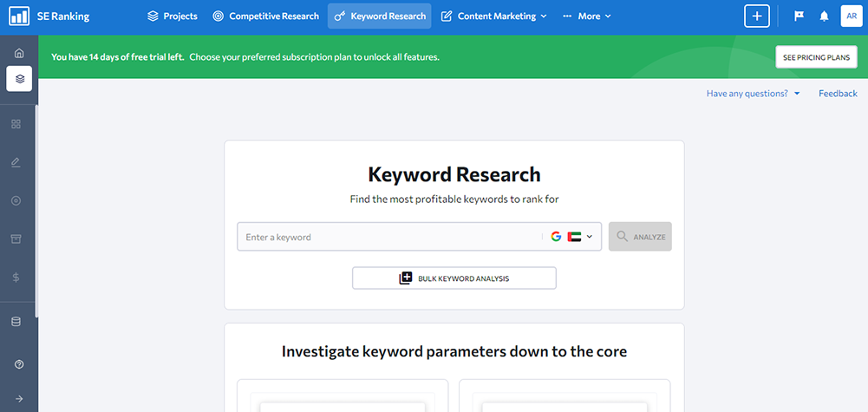Select the Keyword Research tab

[380, 16]
